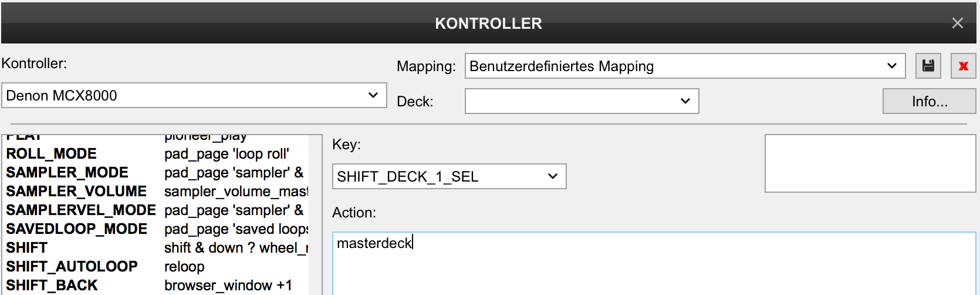Select the SHIFT_AUTOLOOP reloop row
Image resolution: width=980 pixels, height=295 pixels.
pos(157,267)
